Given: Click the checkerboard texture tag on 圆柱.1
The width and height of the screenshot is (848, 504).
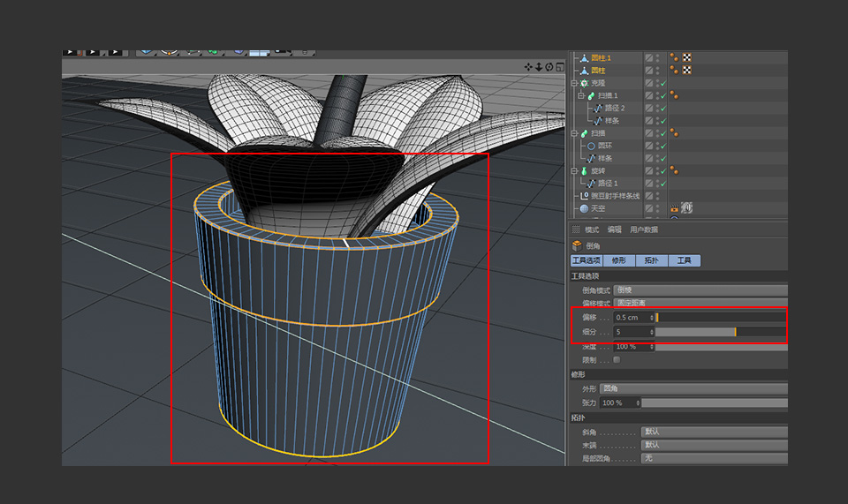Looking at the screenshot, I should 686,57.
